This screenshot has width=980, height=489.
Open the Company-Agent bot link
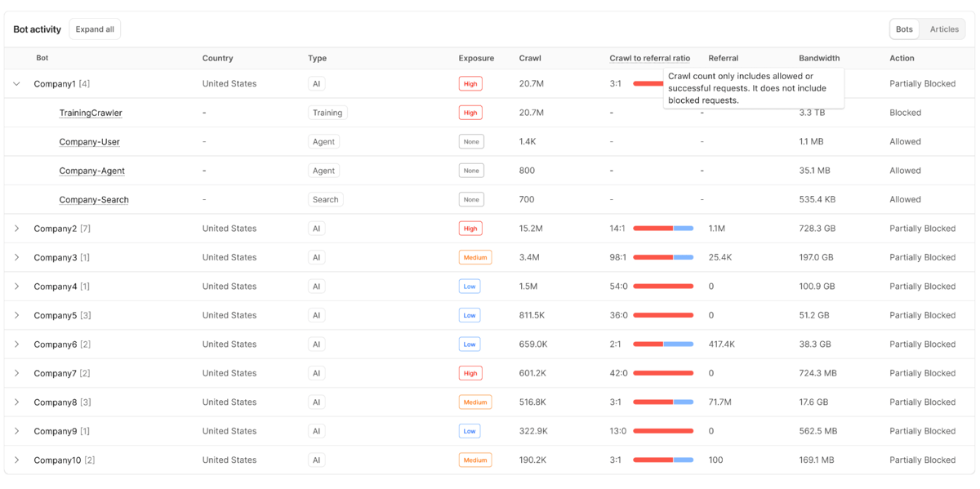pyautogui.click(x=91, y=171)
